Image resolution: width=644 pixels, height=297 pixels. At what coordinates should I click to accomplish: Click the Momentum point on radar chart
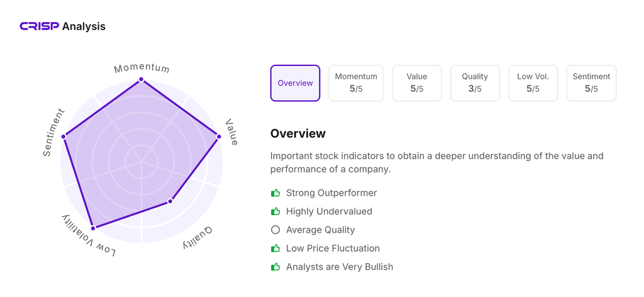[142, 80]
